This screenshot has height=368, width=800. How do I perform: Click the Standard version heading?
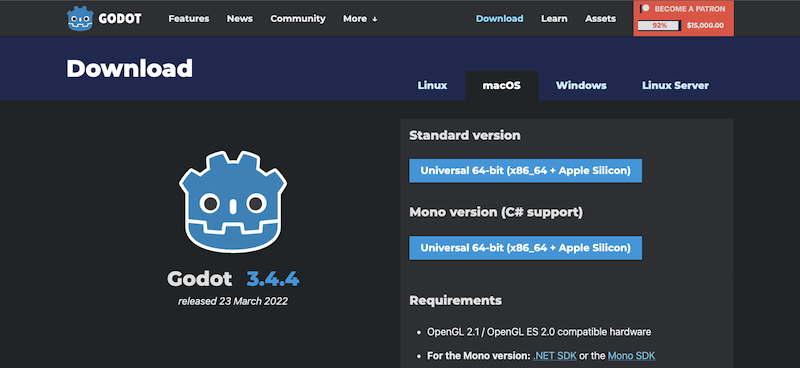tap(465, 135)
